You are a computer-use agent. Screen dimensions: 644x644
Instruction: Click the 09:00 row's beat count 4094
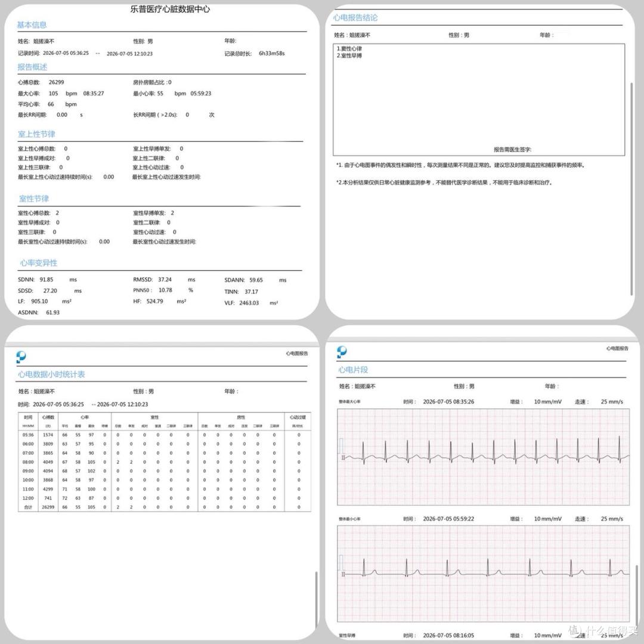coord(48,470)
